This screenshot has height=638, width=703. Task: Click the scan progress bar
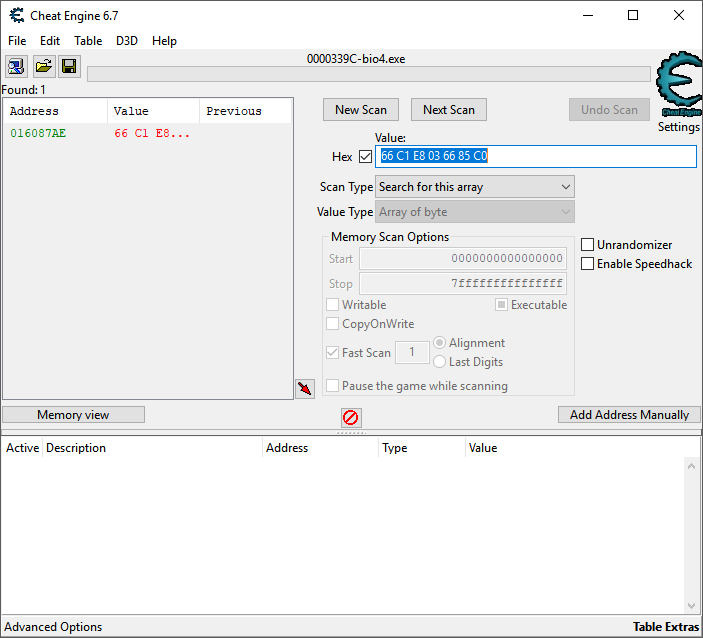coord(369,74)
